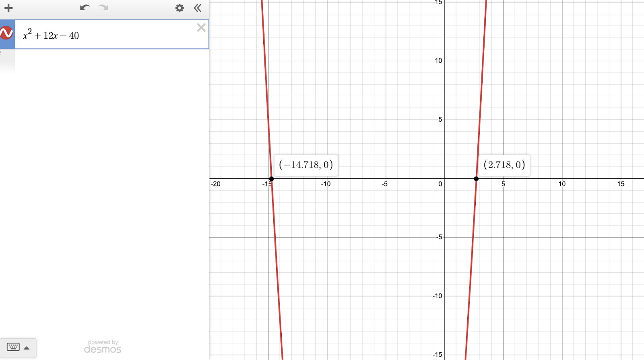
Task: Click the (−14.718, 0) coordinate label
Action: click(306, 165)
